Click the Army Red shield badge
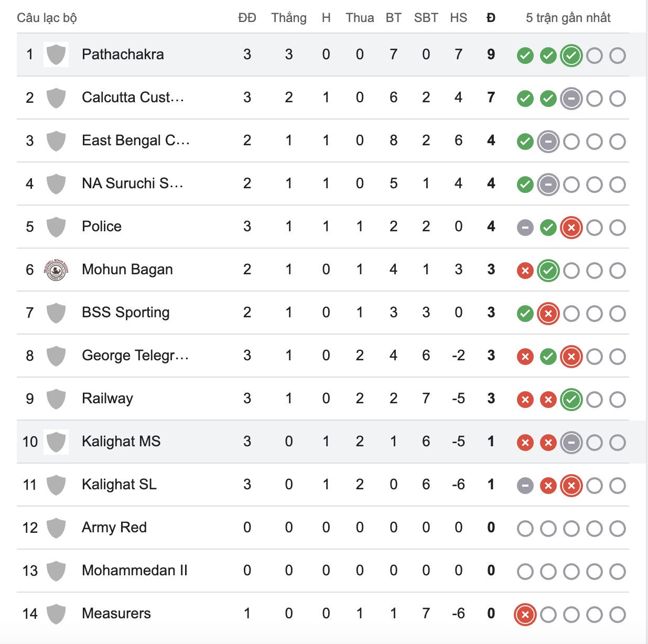Screen dimensions: 648x644 [56, 528]
